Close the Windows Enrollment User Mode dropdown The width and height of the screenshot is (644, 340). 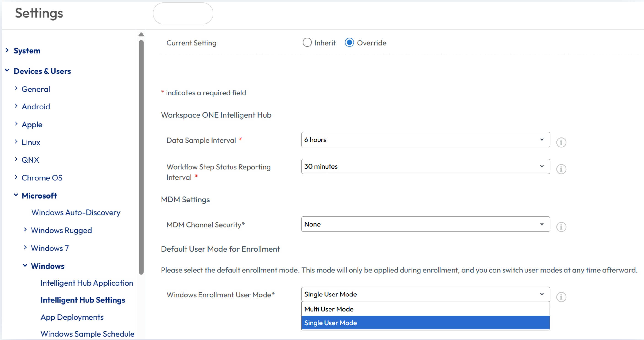(x=425, y=294)
